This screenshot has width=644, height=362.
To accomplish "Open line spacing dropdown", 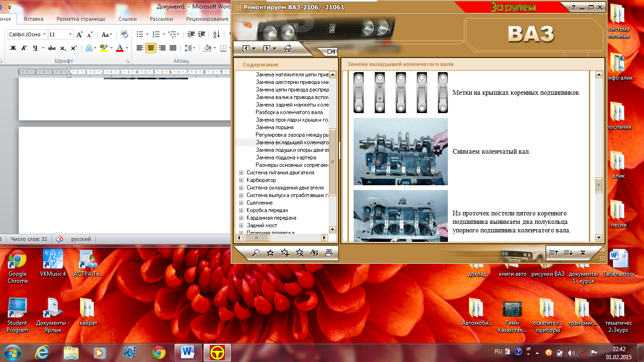I will coord(194,48).
